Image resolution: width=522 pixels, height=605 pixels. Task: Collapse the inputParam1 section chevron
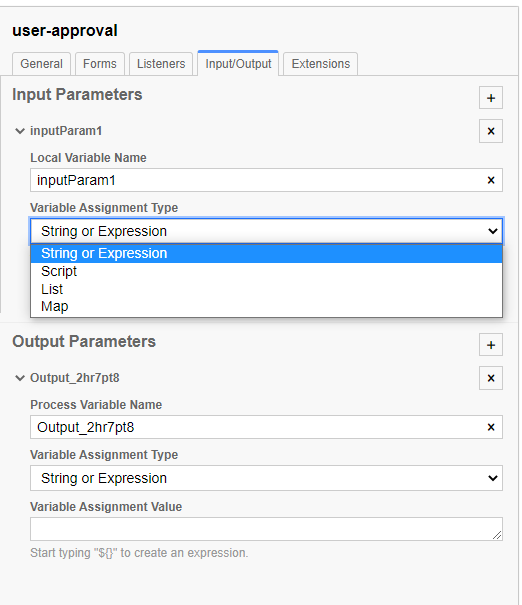tap(20, 131)
